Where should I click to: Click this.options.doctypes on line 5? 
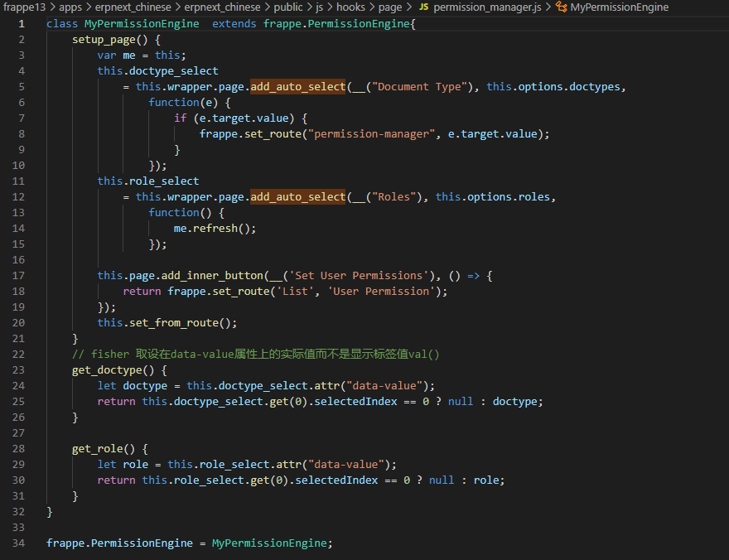pyautogui.click(x=553, y=87)
